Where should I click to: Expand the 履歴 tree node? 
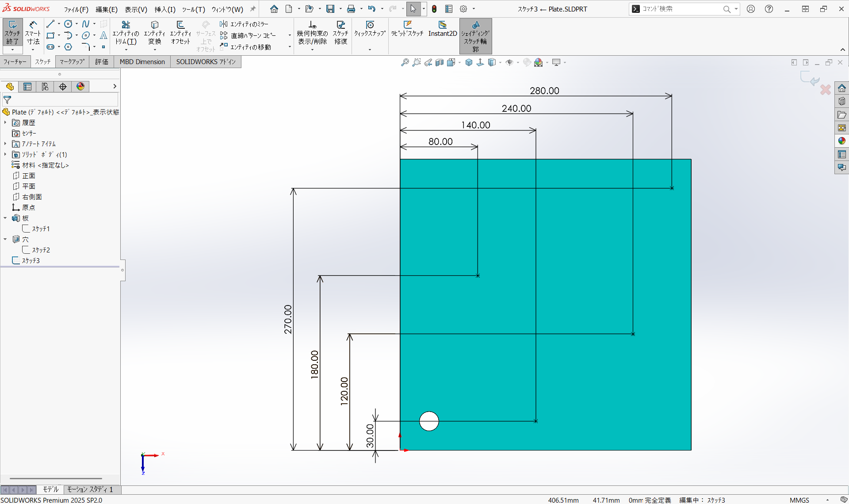coord(5,122)
